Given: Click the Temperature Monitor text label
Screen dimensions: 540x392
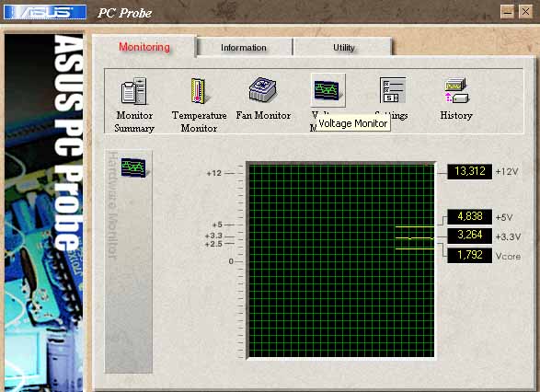Looking at the screenshot, I should pos(199,121).
